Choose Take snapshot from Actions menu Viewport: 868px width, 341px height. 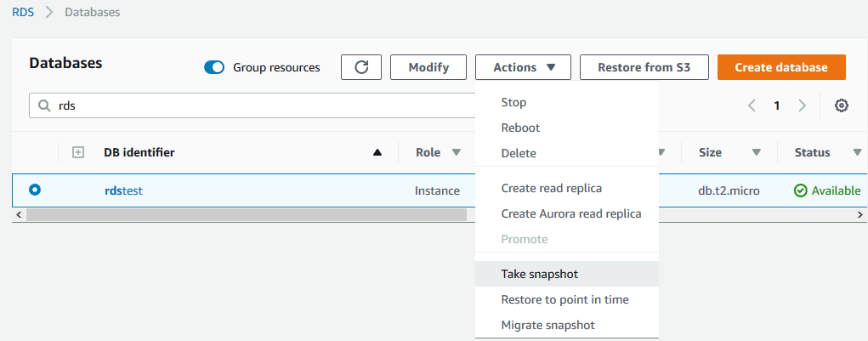(539, 274)
